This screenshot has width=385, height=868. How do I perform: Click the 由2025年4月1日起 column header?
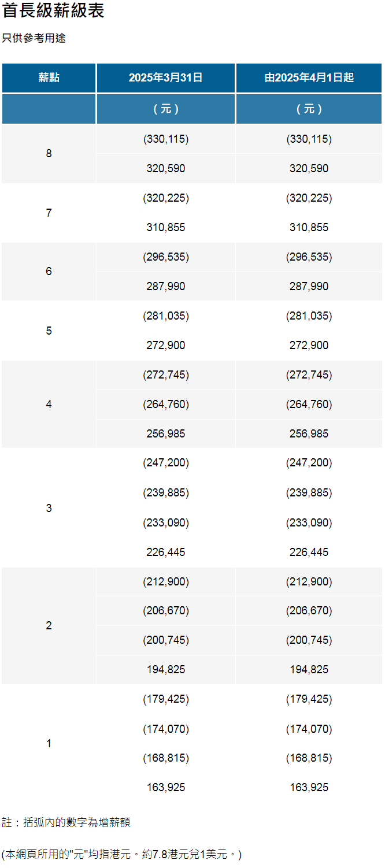click(309, 77)
